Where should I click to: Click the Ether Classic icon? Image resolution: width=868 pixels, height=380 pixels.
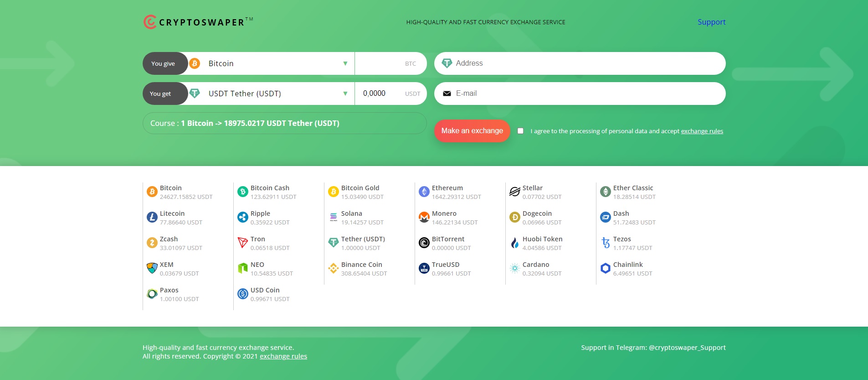pyautogui.click(x=606, y=192)
